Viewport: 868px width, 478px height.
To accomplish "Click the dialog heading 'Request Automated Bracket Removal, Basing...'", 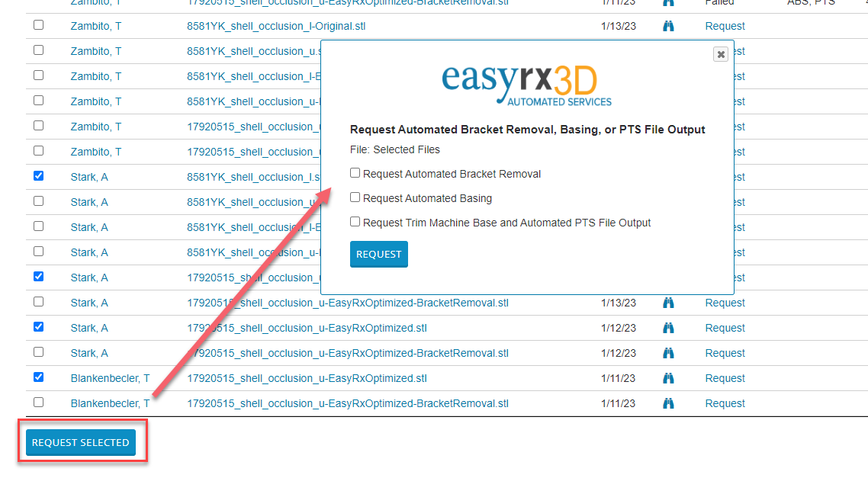I will pos(528,130).
